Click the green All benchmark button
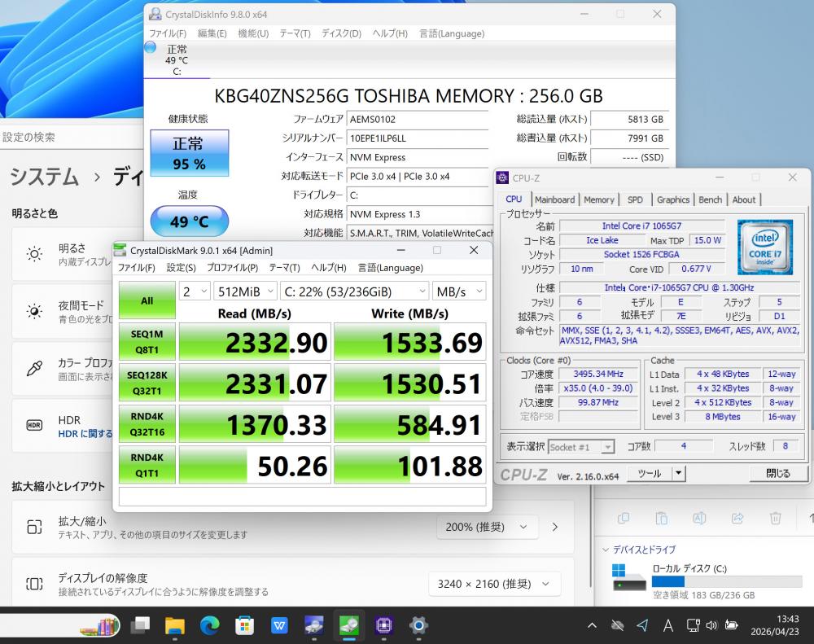 pyautogui.click(x=147, y=300)
